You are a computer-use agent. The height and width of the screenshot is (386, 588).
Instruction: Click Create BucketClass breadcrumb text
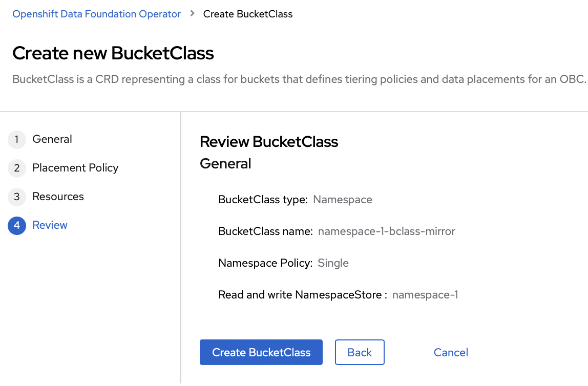[248, 14]
